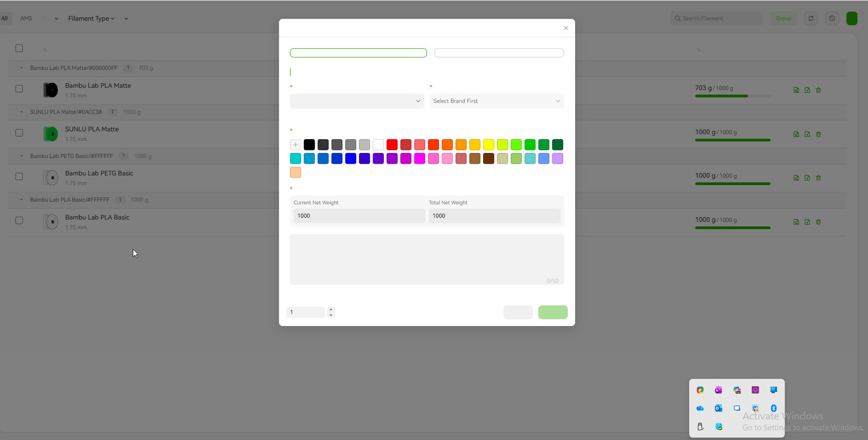
Task: Select the green-outlined first tab in the dialog
Action: tap(358, 53)
